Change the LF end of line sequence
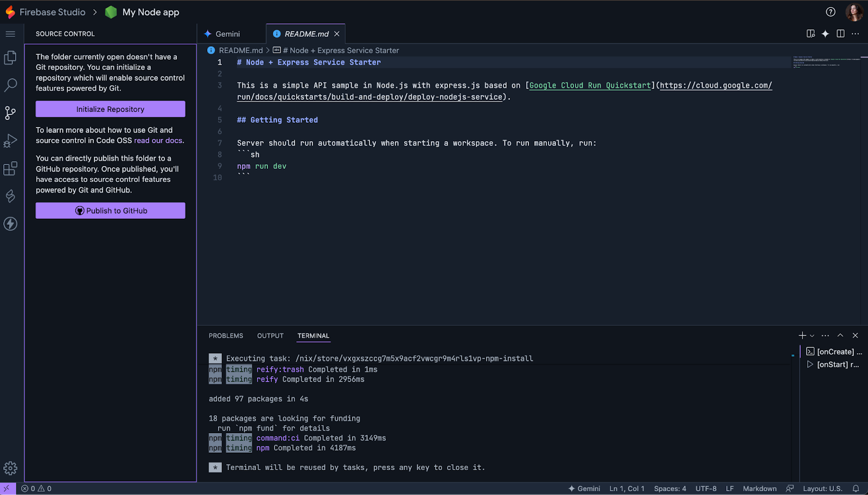Viewport: 868px width, 495px height. point(730,488)
